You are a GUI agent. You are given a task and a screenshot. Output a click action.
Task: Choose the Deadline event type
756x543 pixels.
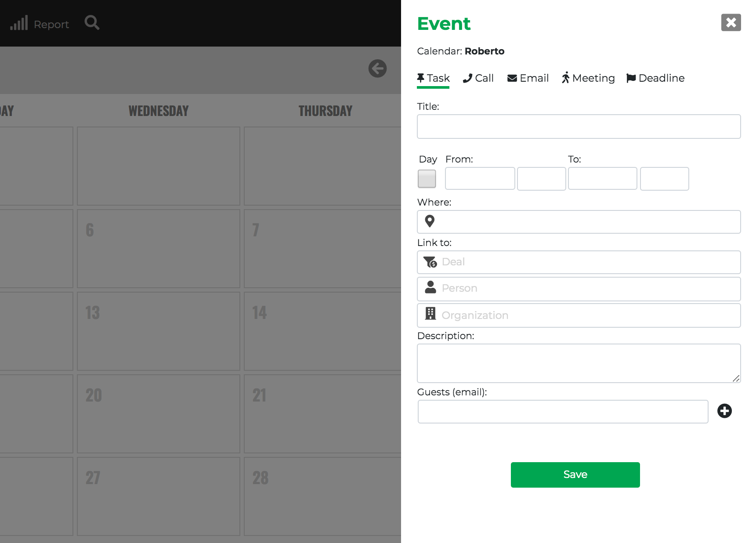tap(655, 78)
